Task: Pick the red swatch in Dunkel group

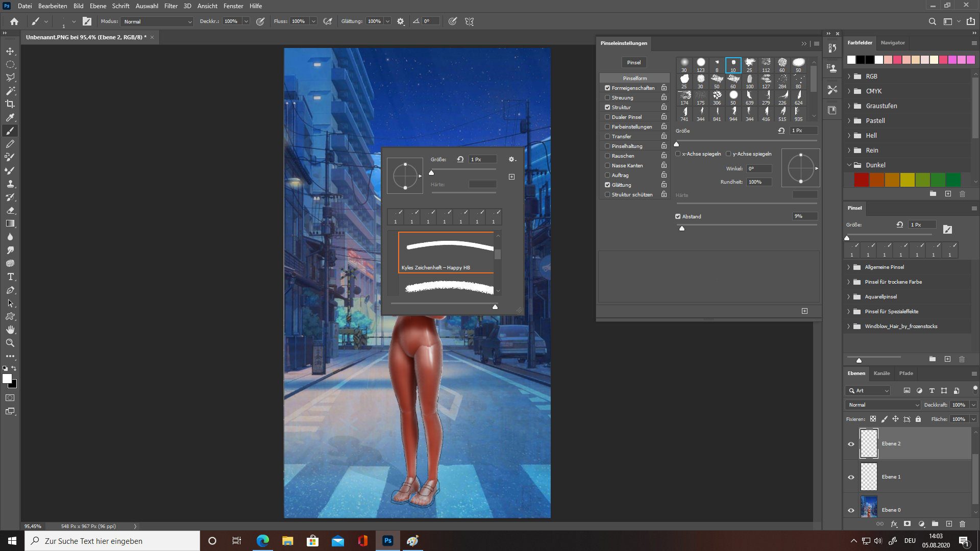Action: tap(862, 180)
